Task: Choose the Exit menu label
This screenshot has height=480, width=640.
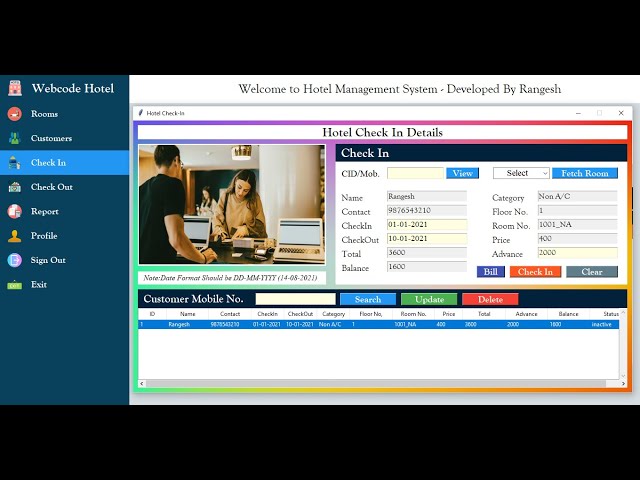Action: (x=39, y=284)
